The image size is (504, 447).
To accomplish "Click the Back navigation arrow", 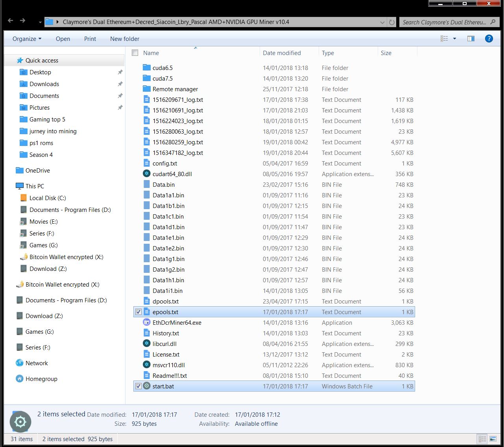I will (x=11, y=21).
